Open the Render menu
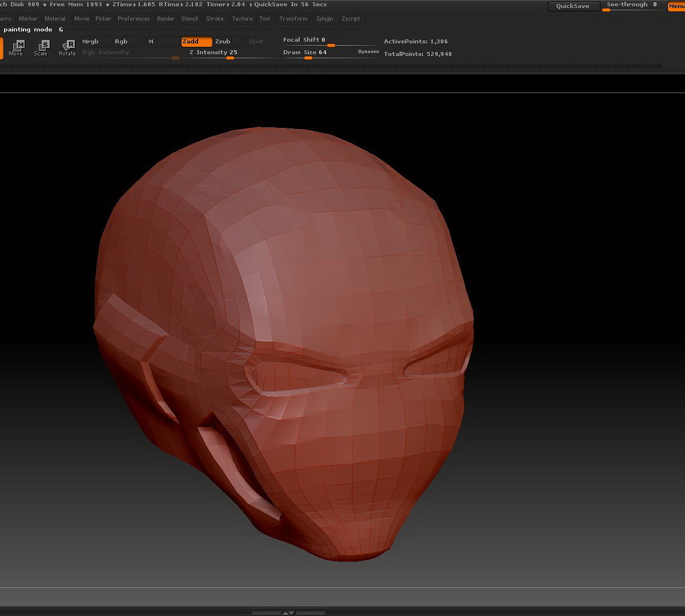This screenshot has width=685, height=616. click(x=166, y=19)
